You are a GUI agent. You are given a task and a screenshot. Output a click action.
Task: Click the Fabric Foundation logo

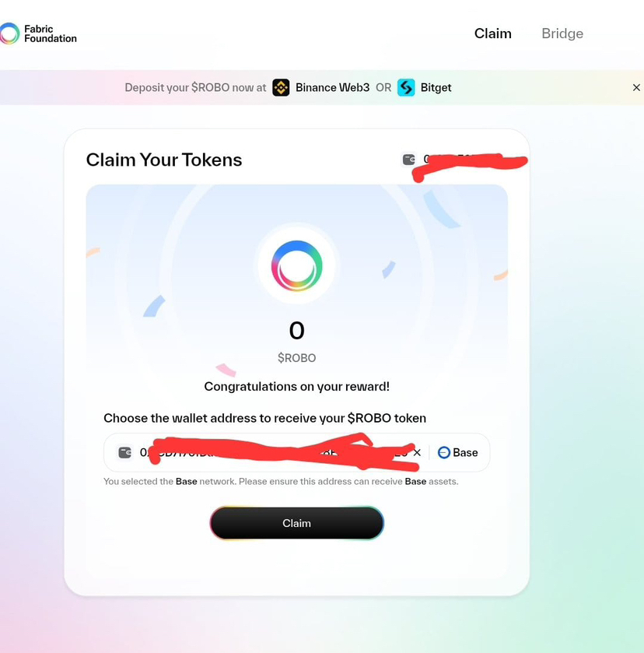tap(9, 33)
